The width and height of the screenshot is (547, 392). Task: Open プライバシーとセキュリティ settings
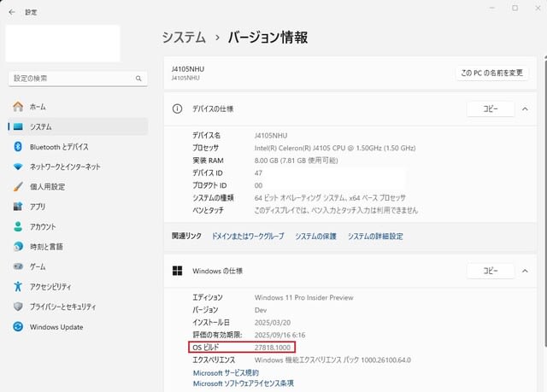[x=78, y=307]
